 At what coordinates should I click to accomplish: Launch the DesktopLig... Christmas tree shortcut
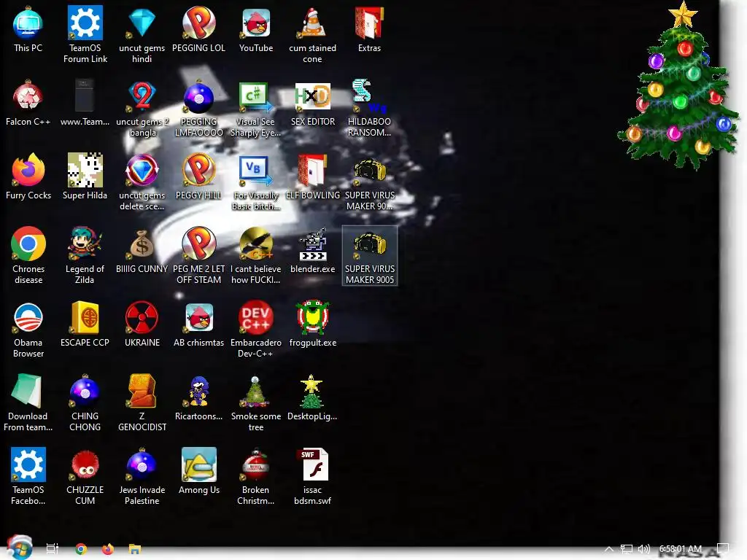pyautogui.click(x=312, y=397)
